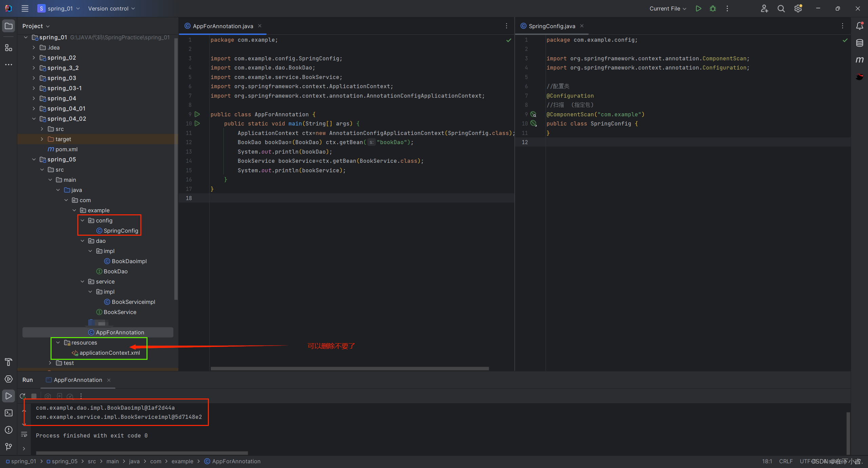Collapse the spring_05 module
This screenshot has height=468, width=868.
(x=34, y=159)
